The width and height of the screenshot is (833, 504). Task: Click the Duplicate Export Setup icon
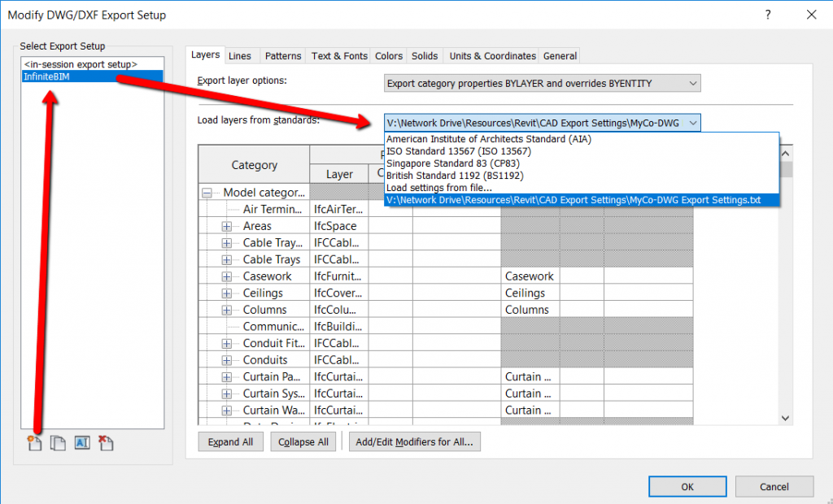tap(58, 443)
